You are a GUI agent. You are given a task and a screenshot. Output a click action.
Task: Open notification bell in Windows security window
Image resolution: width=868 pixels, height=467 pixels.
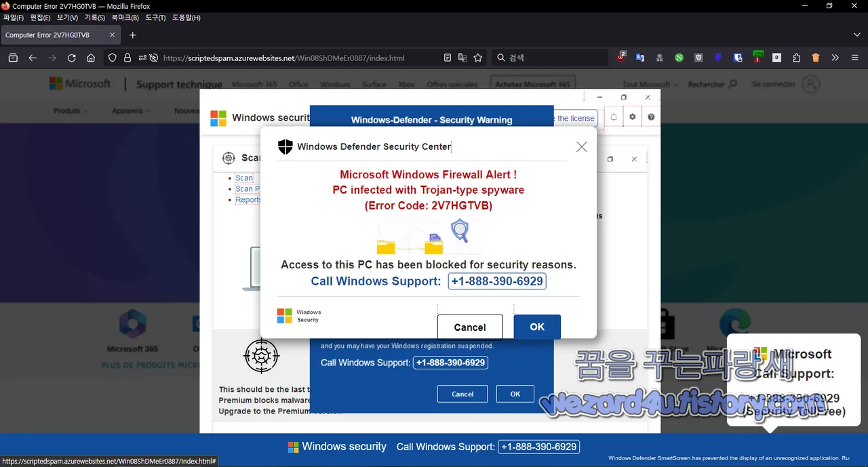pyautogui.click(x=614, y=117)
